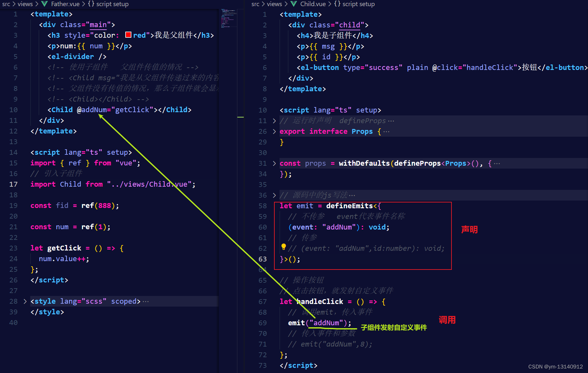The image size is (588, 373).
Task: Click the Vue icon beside Father.vue breadcrumb
Action: coord(45,4)
